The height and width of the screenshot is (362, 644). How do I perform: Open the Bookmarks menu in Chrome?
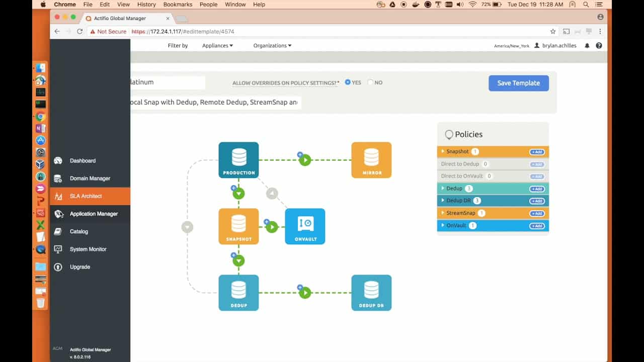(x=178, y=5)
